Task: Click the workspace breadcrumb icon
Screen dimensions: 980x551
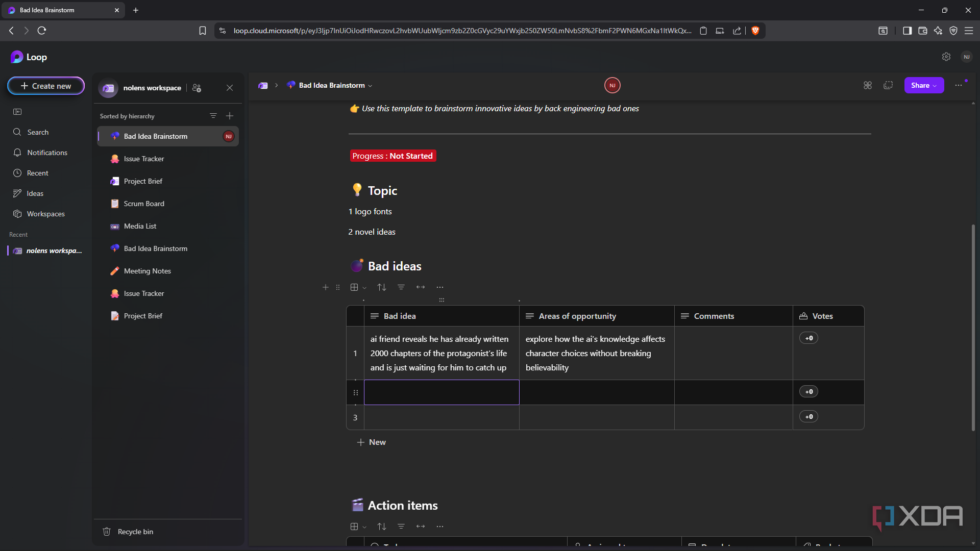Action: coord(263,85)
